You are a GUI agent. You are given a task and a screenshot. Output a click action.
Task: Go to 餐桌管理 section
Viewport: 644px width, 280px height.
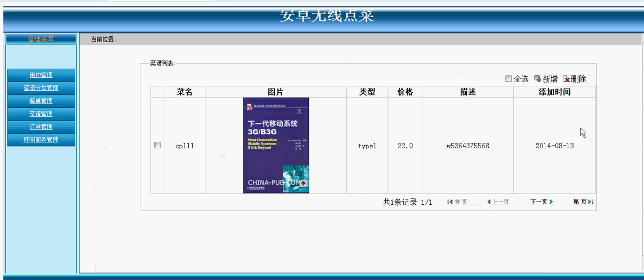tap(41, 101)
